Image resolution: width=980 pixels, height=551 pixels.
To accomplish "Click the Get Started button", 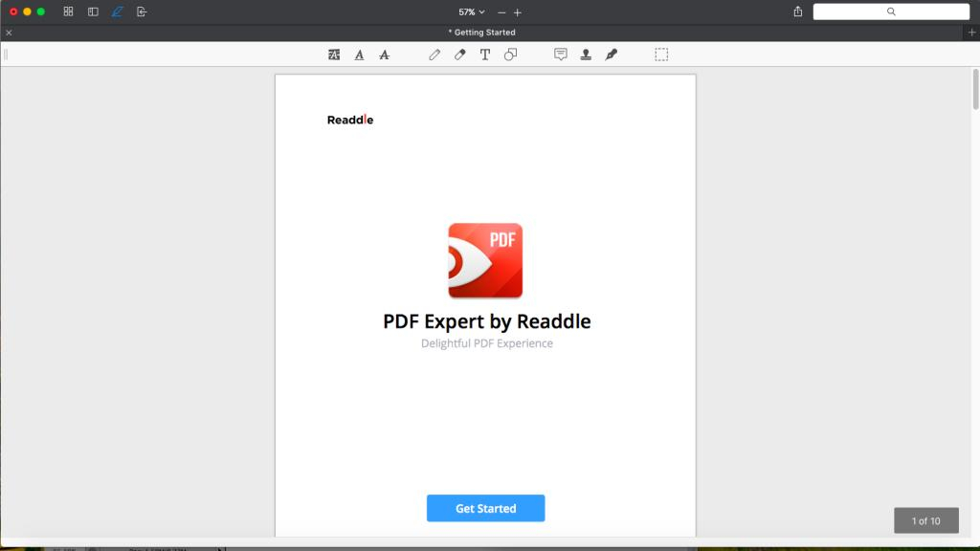I will pyautogui.click(x=485, y=508).
